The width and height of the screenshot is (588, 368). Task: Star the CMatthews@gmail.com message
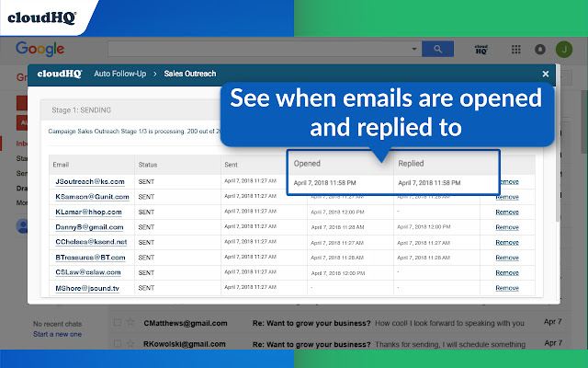[130, 322]
